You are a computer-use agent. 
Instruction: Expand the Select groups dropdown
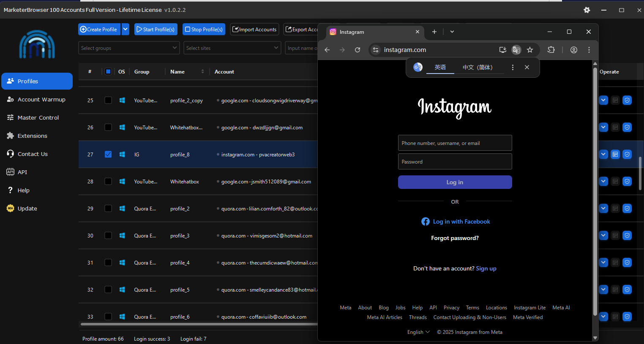pyautogui.click(x=129, y=48)
